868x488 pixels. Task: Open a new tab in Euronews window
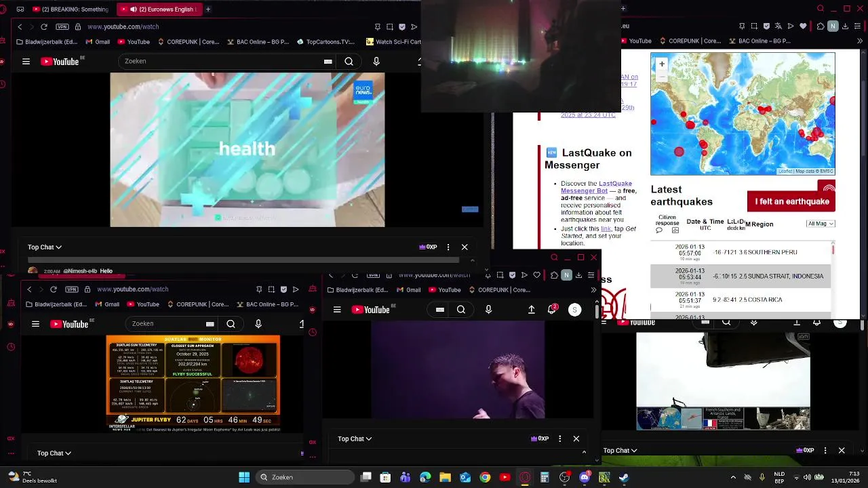click(x=208, y=9)
